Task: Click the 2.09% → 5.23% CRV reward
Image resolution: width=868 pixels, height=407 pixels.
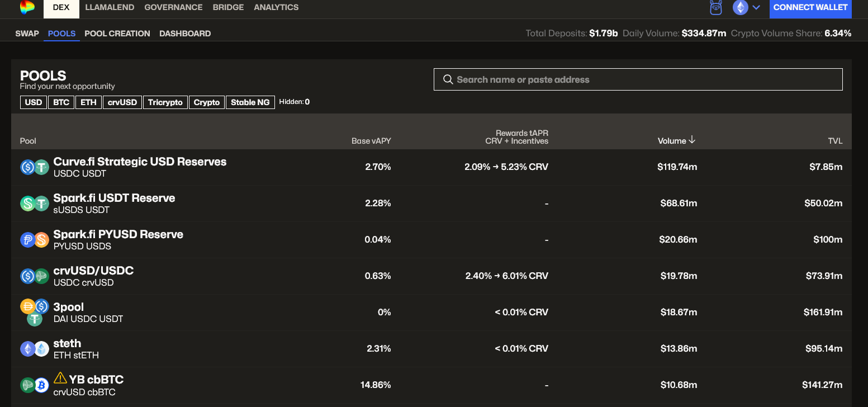Action: 506,167
